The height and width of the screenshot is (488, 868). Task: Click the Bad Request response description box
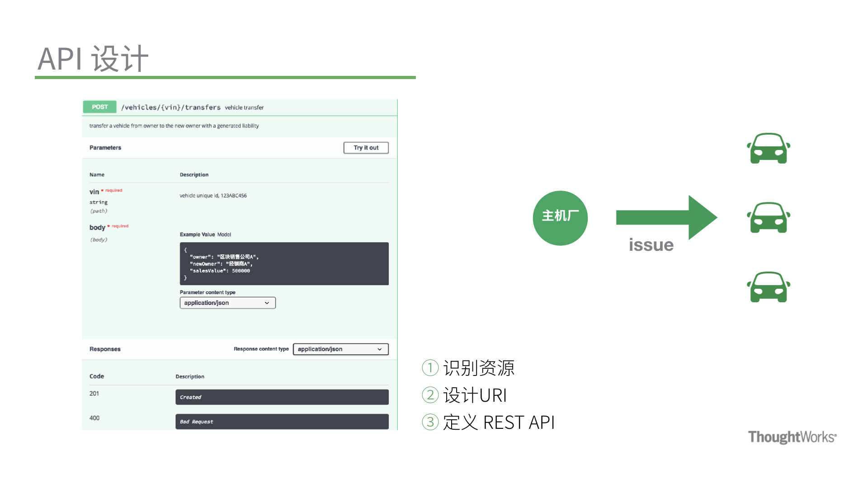282,422
